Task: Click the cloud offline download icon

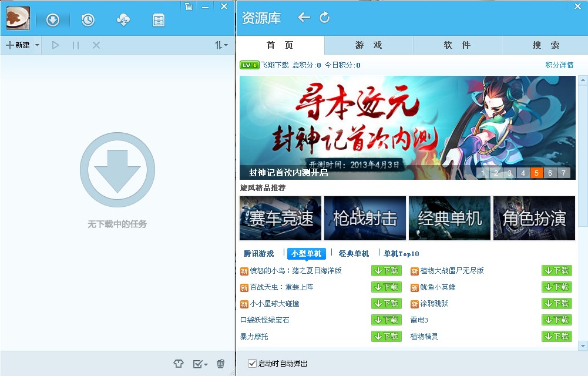Action: point(123,20)
